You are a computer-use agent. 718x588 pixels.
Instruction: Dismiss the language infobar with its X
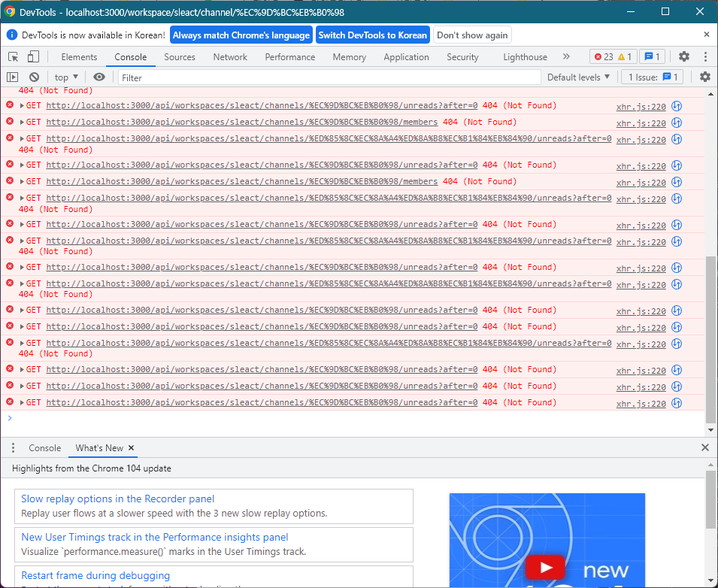coord(707,35)
